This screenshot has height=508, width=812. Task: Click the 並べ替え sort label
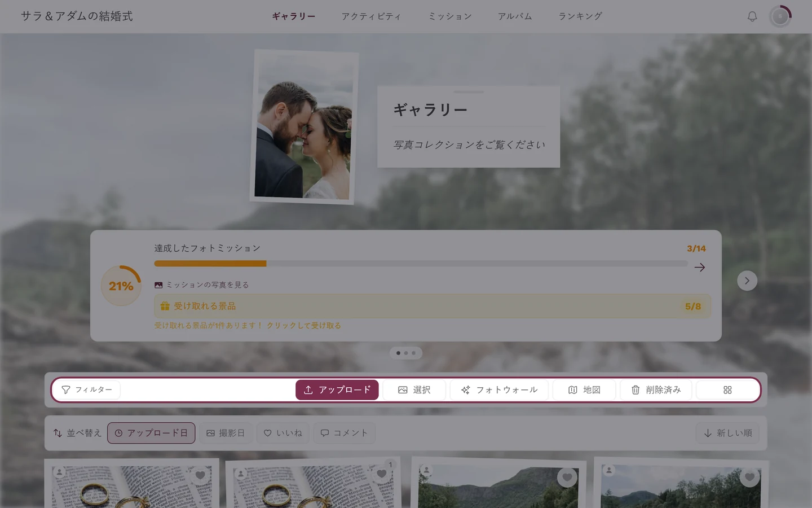(x=77, y=433)
